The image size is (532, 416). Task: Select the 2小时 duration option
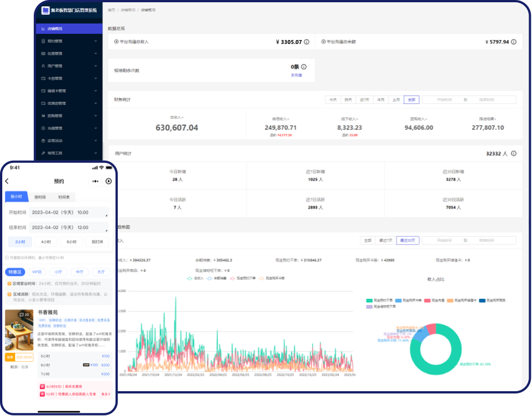20,241
